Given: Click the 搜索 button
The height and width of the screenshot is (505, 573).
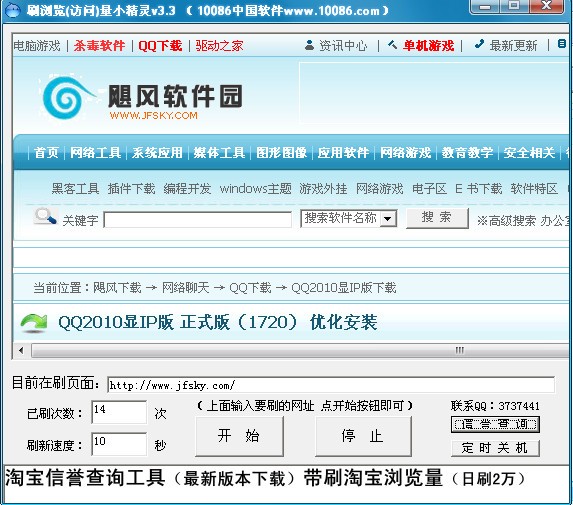Looking at the screenshot, I should click(x=437, y=218).
